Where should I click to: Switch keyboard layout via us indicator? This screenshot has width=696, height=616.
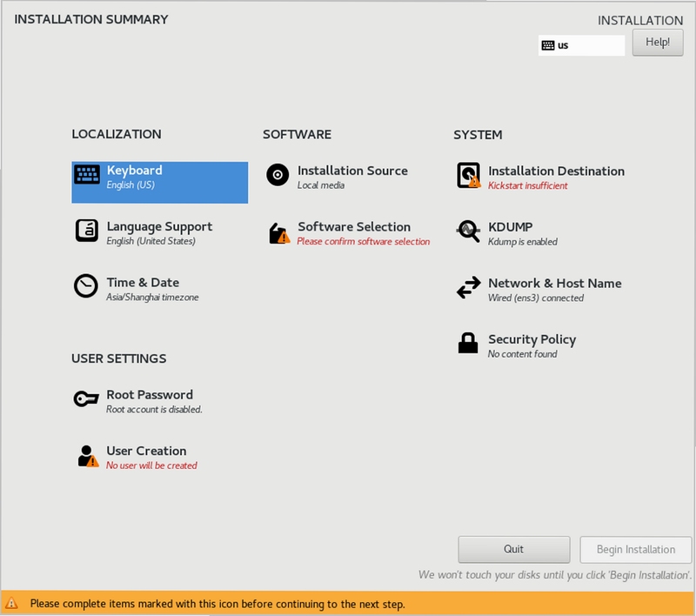581,45
